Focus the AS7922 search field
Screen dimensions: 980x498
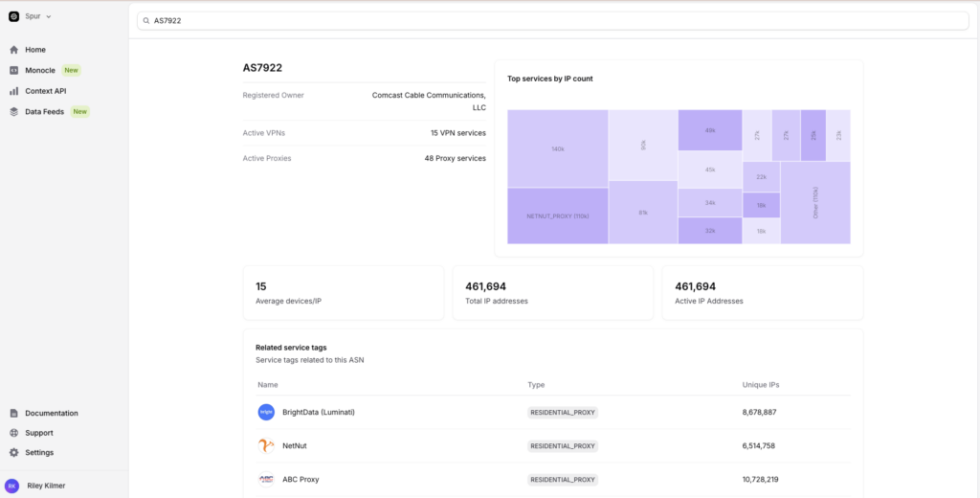tap(555, 20)
